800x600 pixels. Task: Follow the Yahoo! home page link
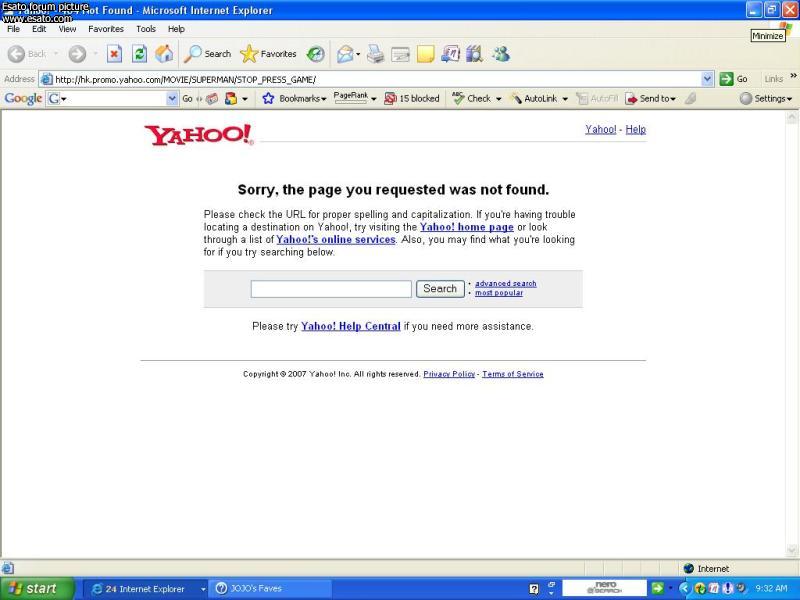466,227
